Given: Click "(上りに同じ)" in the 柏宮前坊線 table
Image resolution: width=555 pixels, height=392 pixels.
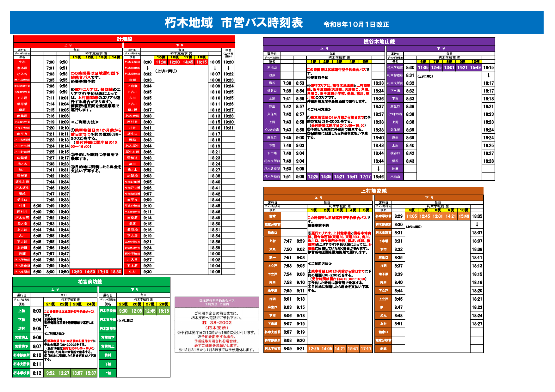Looking at the screenshot, I should pyautogui.click(x=125, y=321).
